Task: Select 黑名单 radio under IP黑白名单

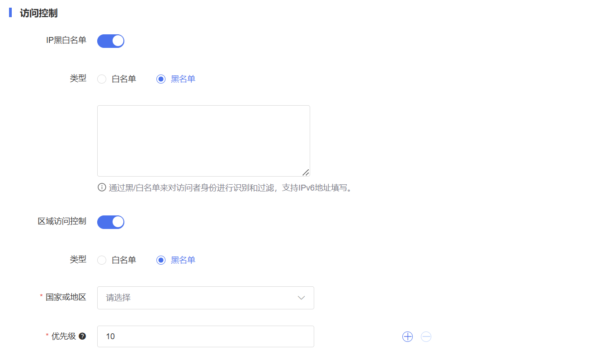Action: pos(161,79)
